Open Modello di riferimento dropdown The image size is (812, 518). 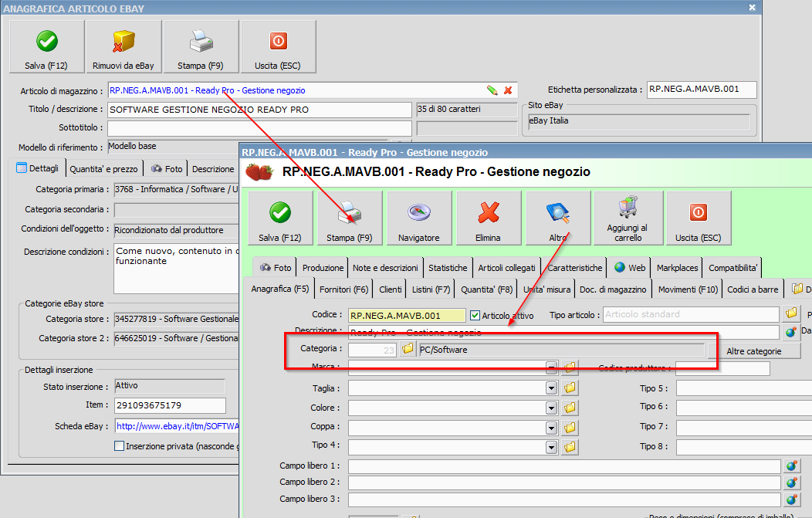pos(249,146)
